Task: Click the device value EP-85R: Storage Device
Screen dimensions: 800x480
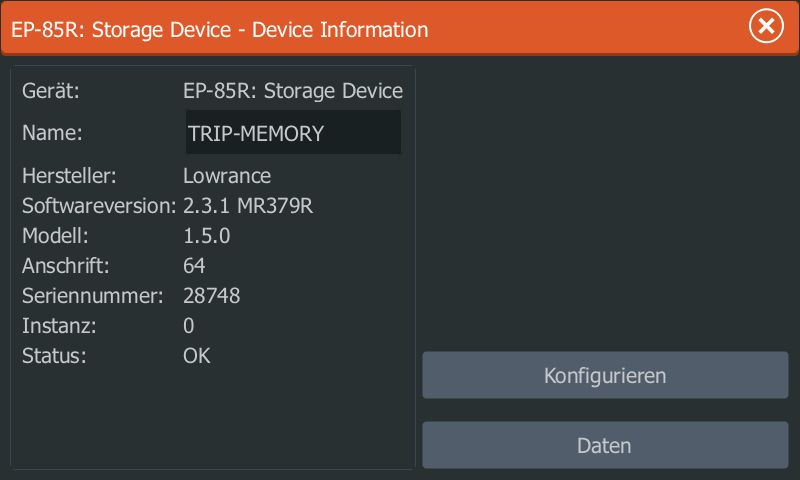Action: tap(292, 91)
